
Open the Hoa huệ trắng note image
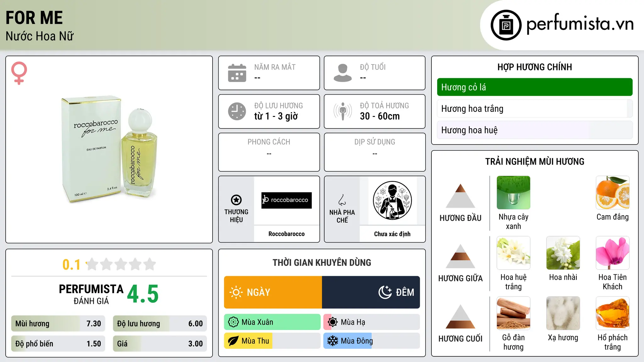click(x=514, y=253)
